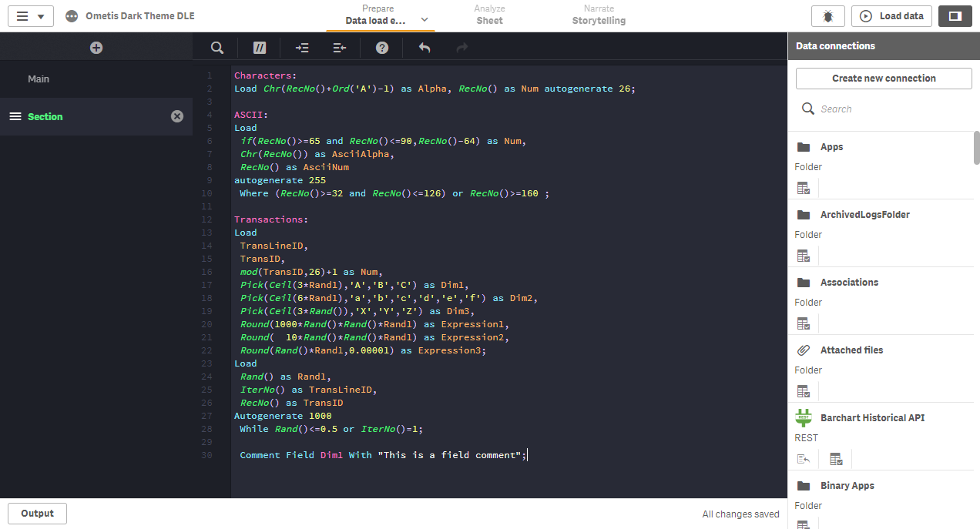Screen dimensions: 980x529
Task: Toggle comments on selected script lines
Action: pyautogui.click(x=259, y=47)
